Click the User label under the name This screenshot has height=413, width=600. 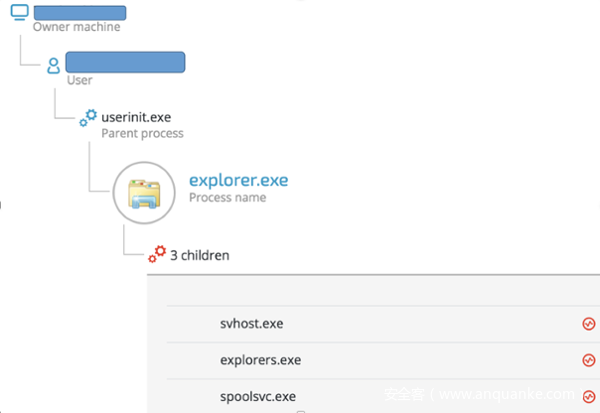pos(79,81)
